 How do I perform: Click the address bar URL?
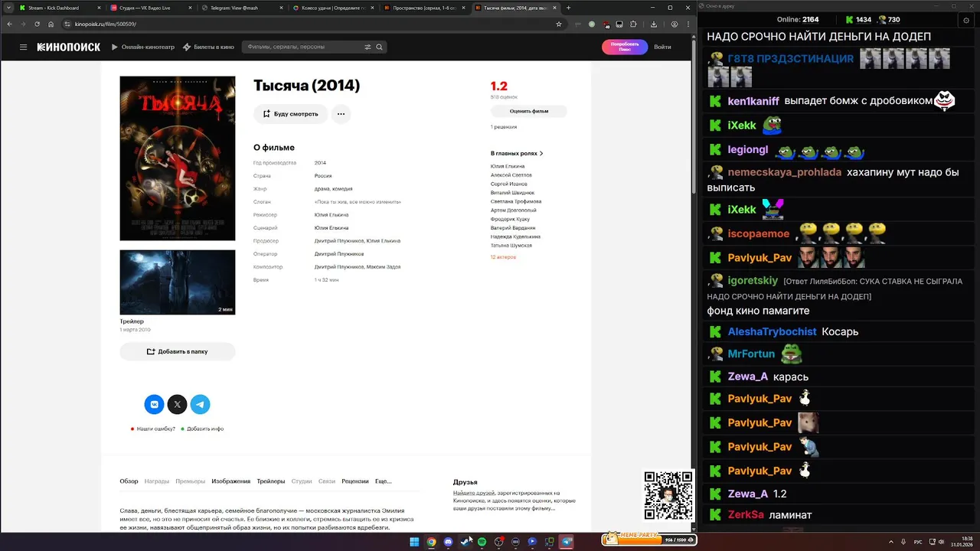point(106,24)
